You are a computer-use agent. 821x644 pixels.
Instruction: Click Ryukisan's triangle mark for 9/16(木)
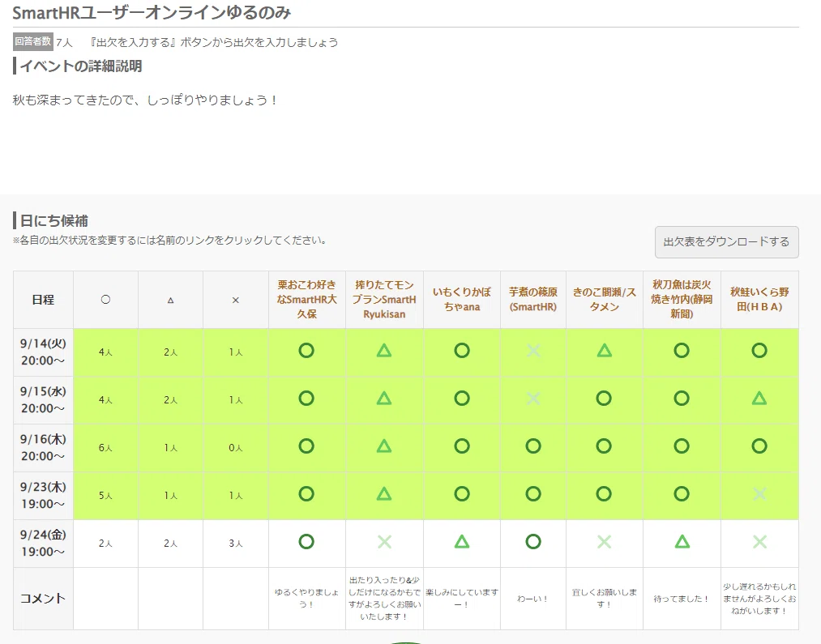[384, 446]
